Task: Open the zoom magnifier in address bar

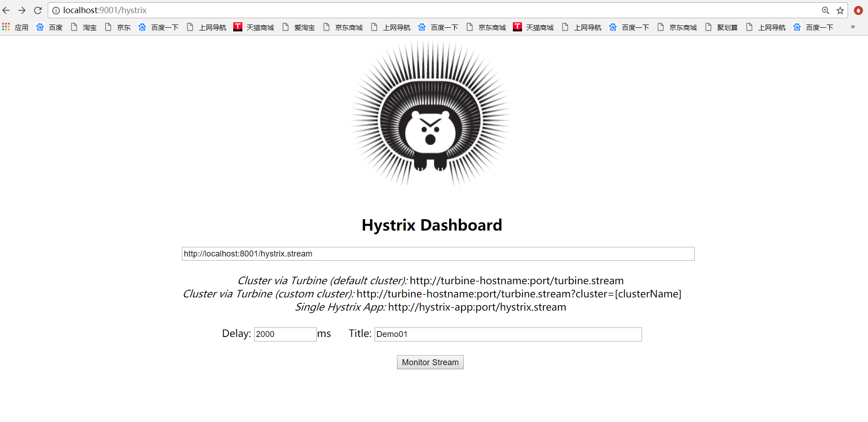Action: tap(826, 10)
